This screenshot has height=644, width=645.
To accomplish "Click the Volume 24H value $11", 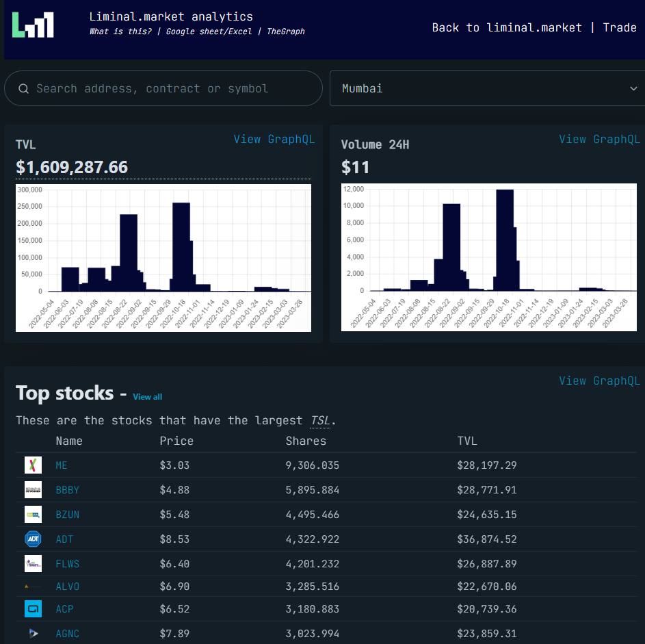I will click(356, 167).
